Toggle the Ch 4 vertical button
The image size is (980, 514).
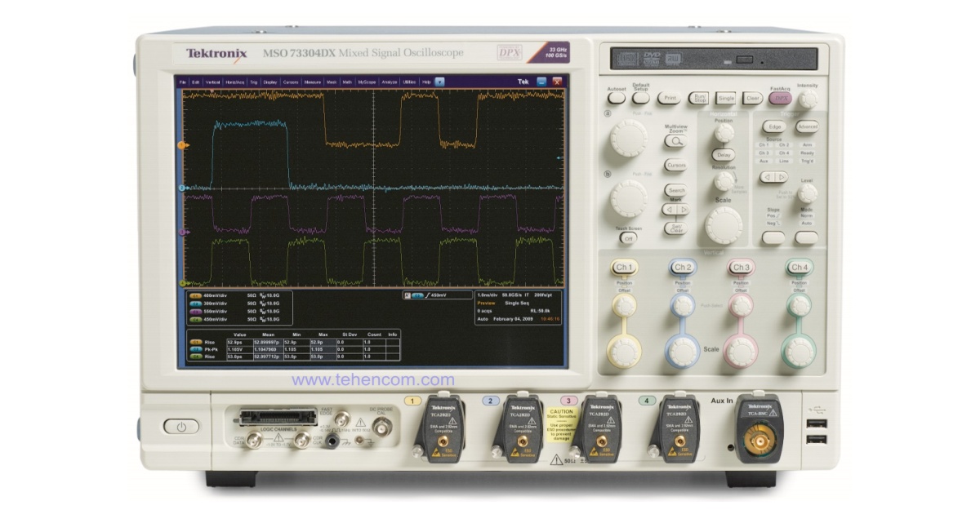[798, 268]
